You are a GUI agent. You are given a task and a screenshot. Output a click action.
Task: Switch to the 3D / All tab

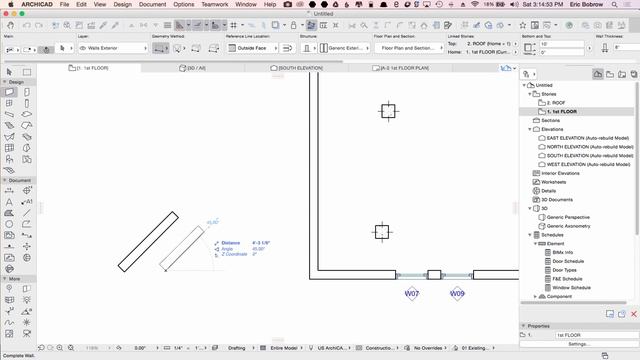[192, 68]
